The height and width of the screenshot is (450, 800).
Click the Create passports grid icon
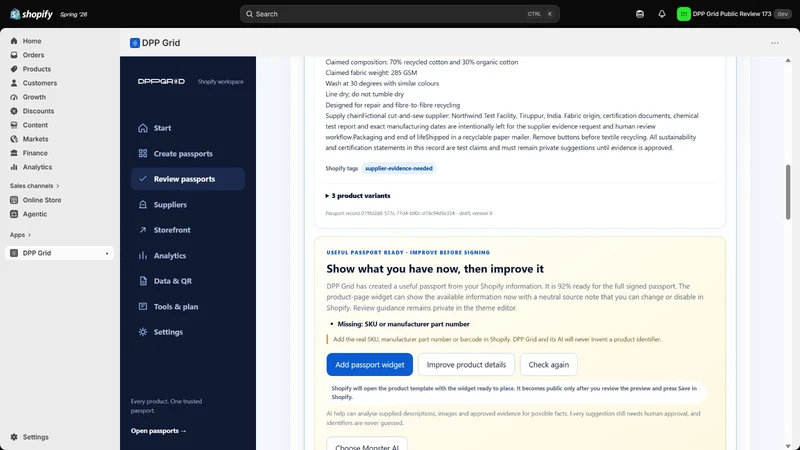143,154
